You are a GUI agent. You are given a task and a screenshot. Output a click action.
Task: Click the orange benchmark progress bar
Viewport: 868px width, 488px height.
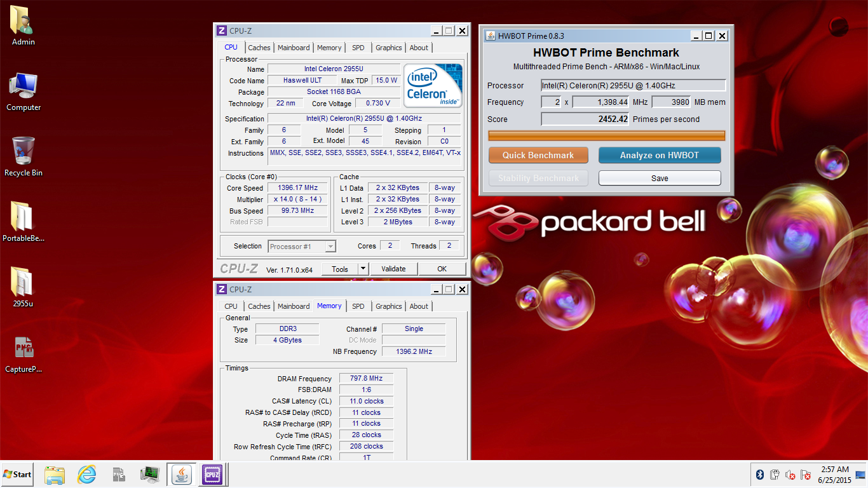[606, 135]
